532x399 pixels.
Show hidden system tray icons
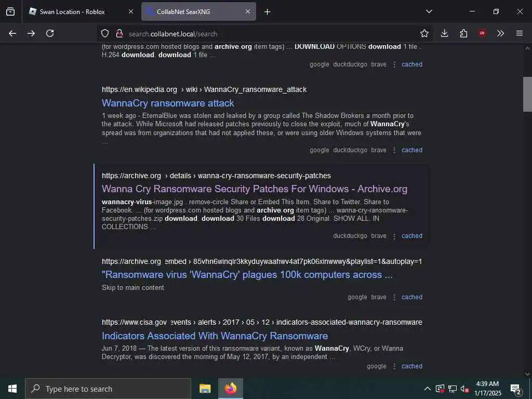(428, 389)
